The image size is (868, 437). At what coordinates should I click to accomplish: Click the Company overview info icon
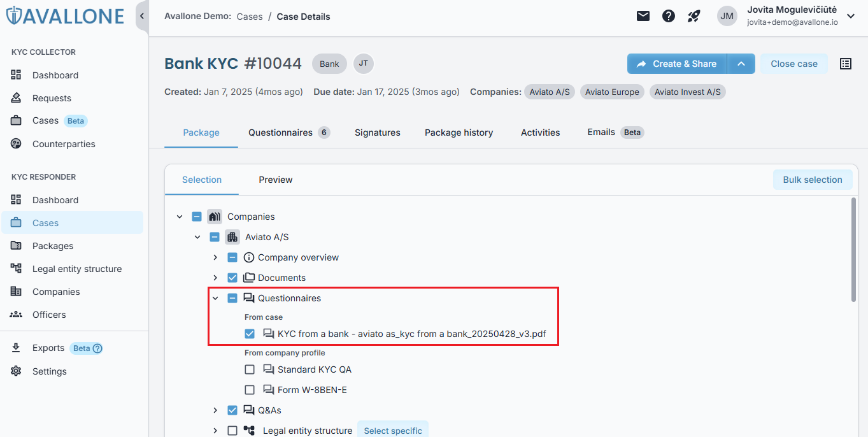pos(249,257)
